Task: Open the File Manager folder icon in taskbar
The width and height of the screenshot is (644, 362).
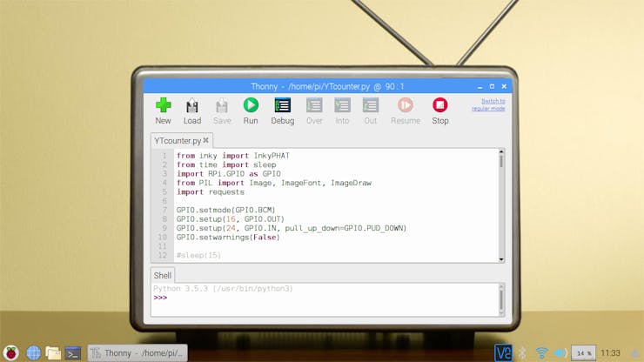Action: 53,353
